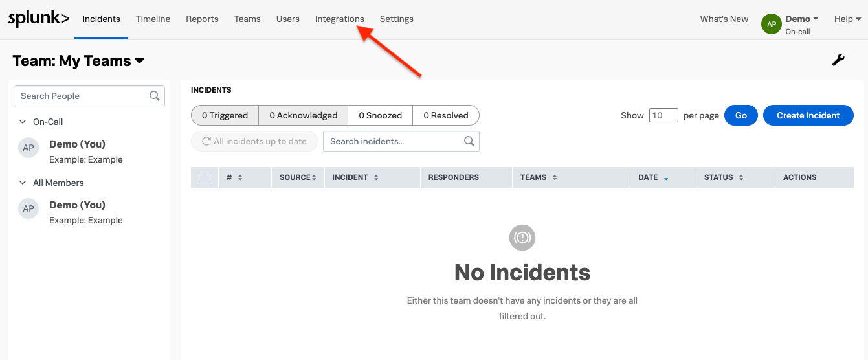Sort incidents by Date column arrow
Image resolution: width=868 pixels, height=360 pixels.
pyautogui.click(x=666, y=178)
